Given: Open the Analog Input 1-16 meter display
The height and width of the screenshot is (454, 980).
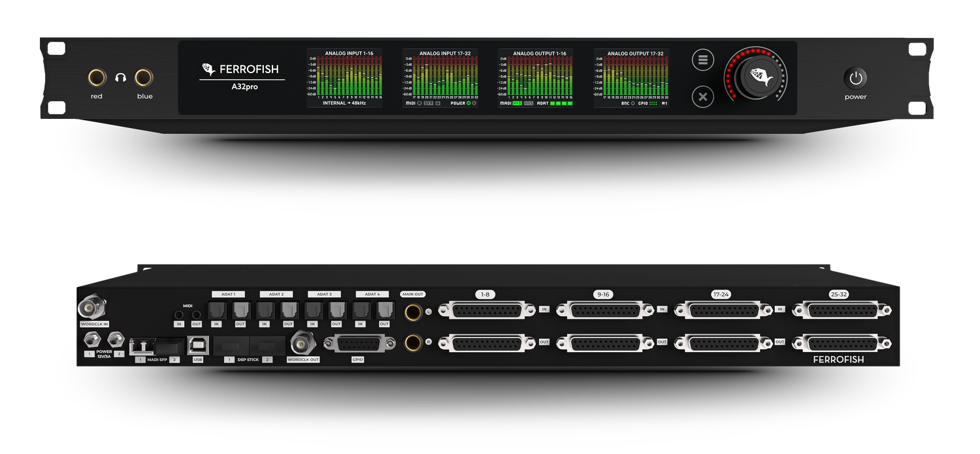Looking at the screenshot, I should pyautogui.click(x=344, y=78).
